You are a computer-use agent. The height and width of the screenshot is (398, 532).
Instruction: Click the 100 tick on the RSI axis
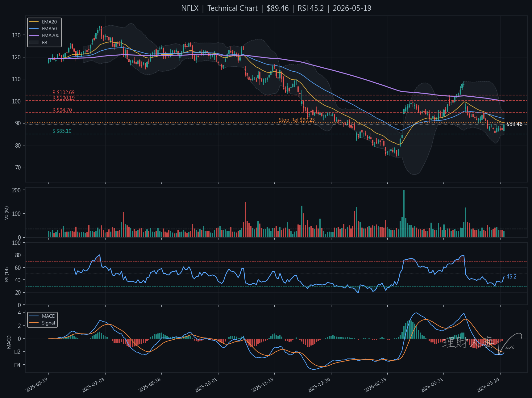(16, 243)
